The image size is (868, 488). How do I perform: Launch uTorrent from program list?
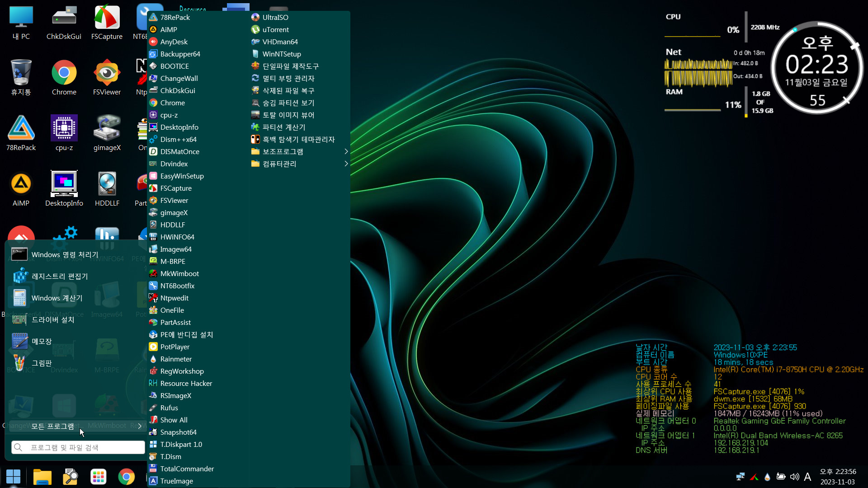299,29
